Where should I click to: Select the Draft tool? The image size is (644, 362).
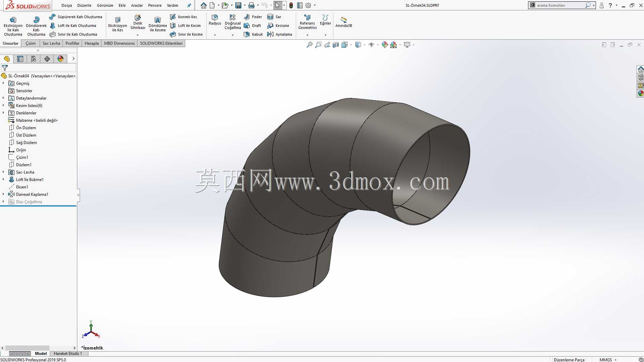tap(252, 26)
